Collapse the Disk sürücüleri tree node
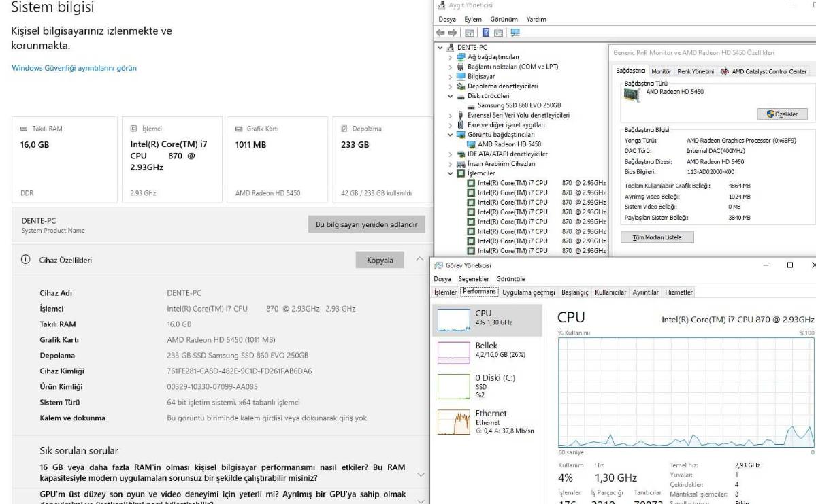 pos(451,96)
